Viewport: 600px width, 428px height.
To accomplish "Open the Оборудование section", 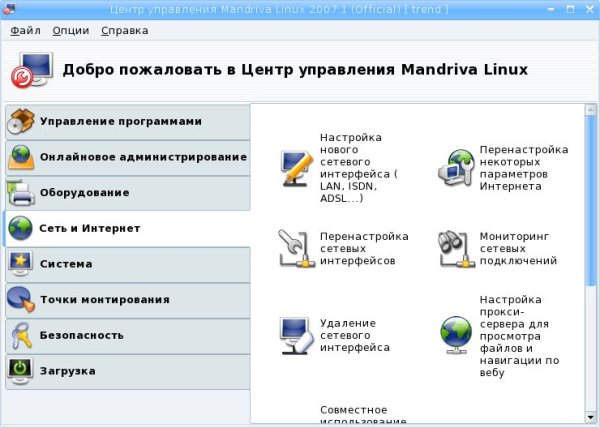I will [x=128, y=193].
